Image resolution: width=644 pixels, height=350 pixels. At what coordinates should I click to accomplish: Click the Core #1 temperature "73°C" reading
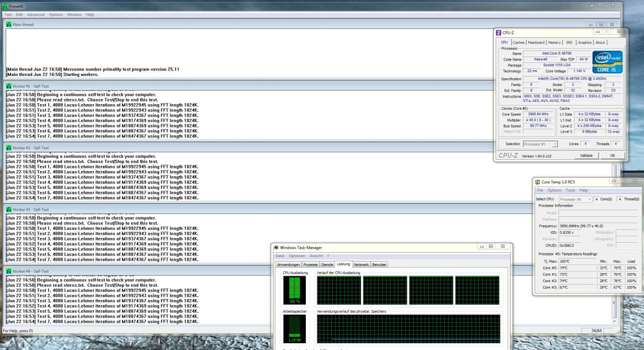[577, 274]
